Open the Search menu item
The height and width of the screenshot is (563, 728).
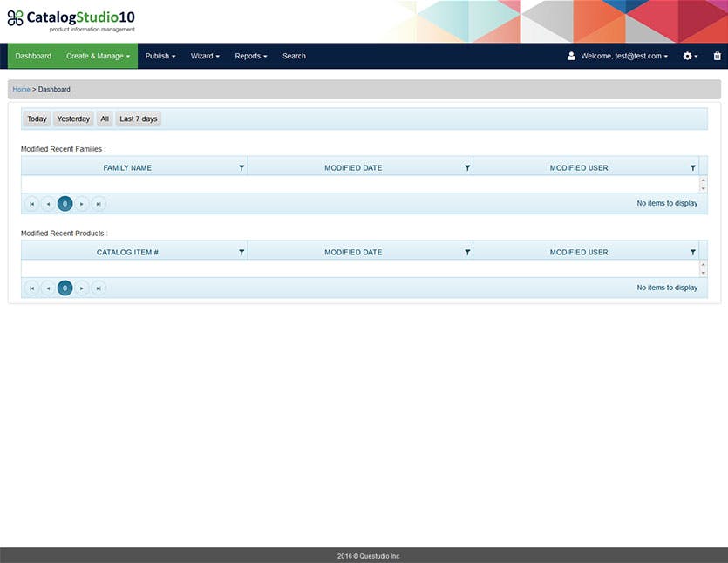[294, 56]
